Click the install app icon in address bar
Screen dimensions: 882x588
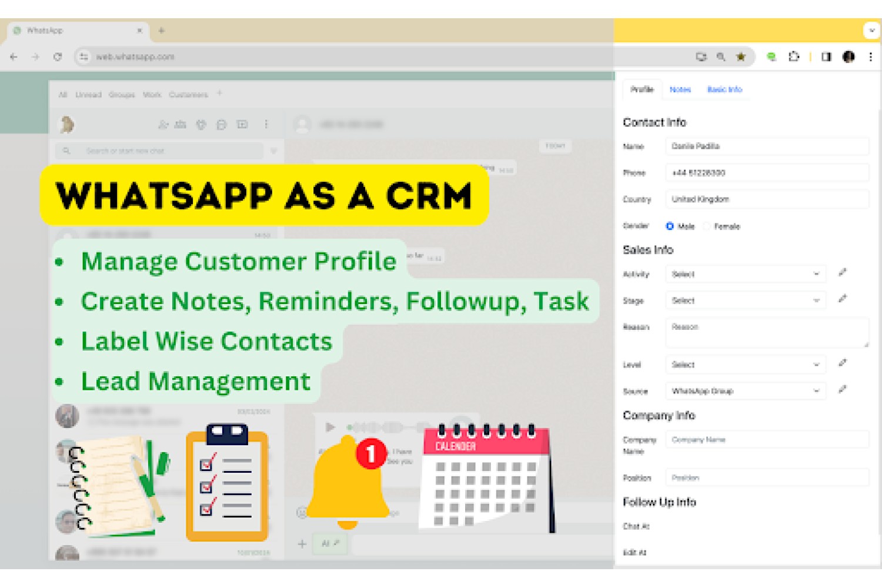[x=701, y=57]
